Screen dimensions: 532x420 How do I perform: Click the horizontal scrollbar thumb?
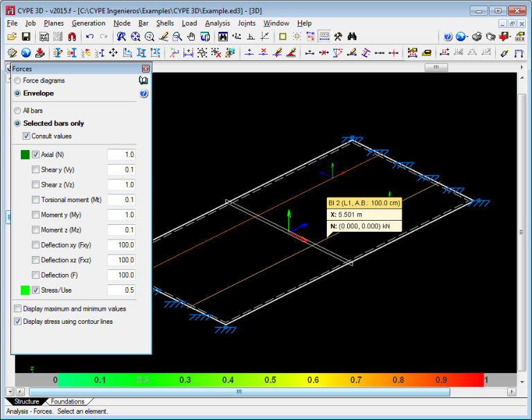tap(240, 392)
